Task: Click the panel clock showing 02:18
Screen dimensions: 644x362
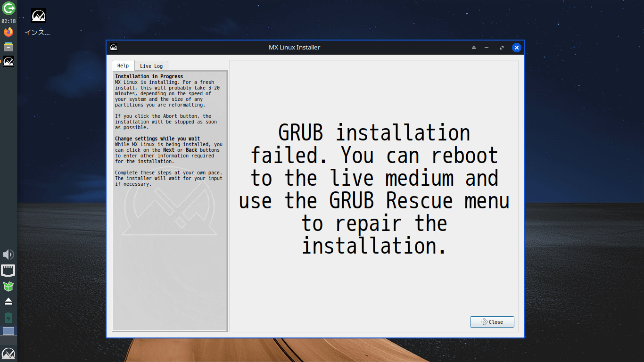Action: click(8, 21)
